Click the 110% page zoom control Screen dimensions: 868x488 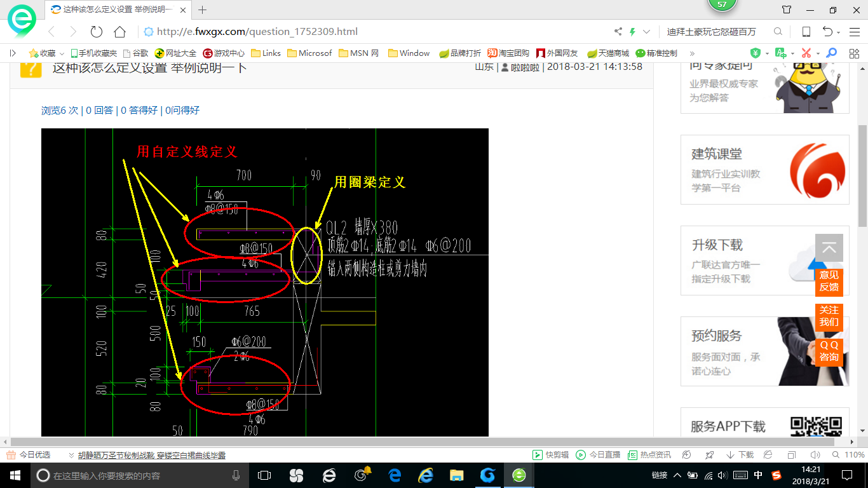click(x=848, y=455)
